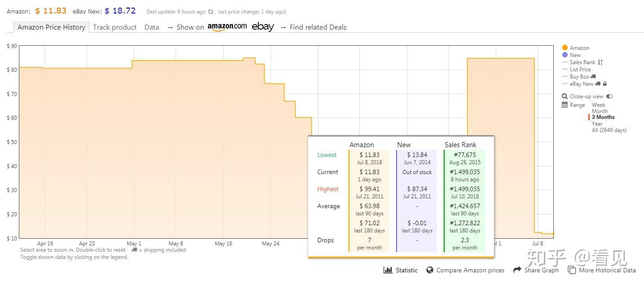
Task: Click the sort icon next to Sales Rank
Action: click(x=600, y=62)
